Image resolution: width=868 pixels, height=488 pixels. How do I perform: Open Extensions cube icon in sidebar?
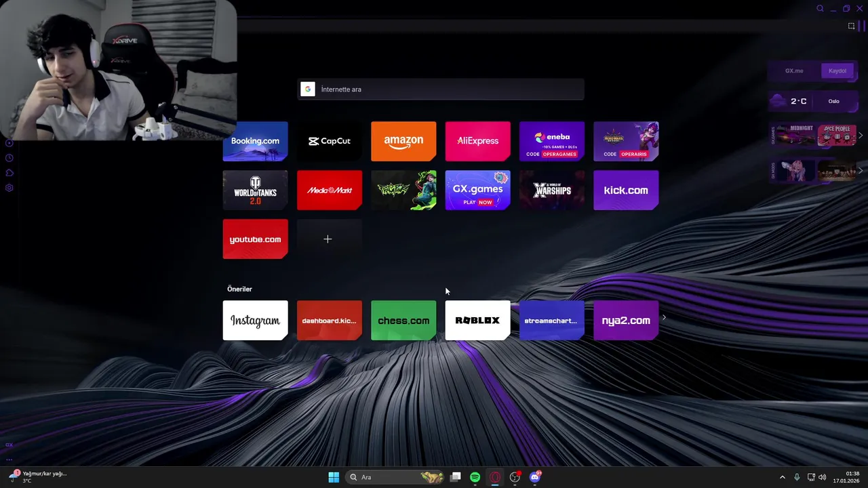point(9,173)
